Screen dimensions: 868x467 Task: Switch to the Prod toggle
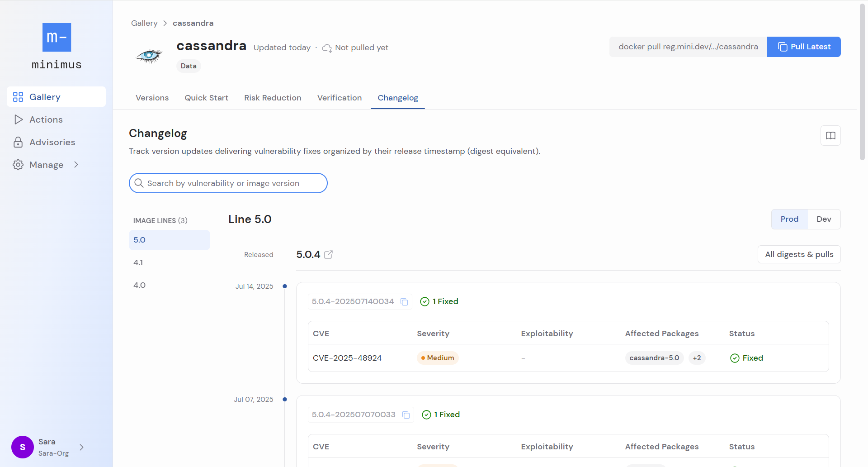(x=789, y=219)
